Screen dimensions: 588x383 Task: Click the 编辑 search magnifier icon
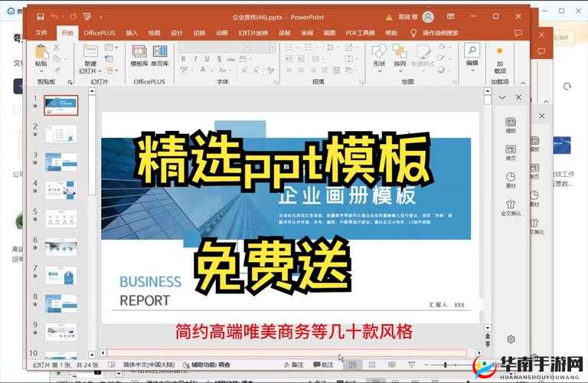click(472, 50)
